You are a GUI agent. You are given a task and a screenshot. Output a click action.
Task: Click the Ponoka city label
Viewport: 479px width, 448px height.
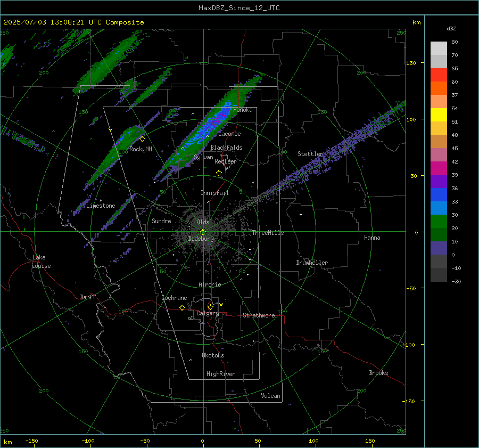(x=243, y=110)
